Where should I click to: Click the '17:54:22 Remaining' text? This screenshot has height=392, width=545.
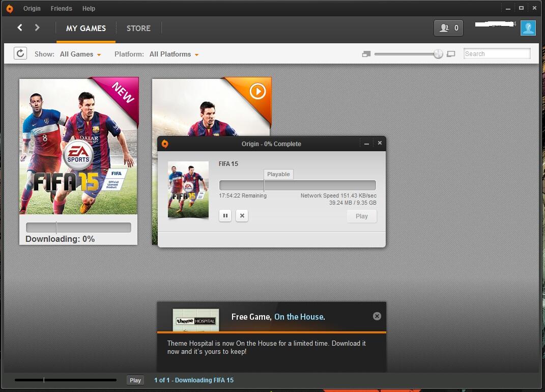[243, 196]
